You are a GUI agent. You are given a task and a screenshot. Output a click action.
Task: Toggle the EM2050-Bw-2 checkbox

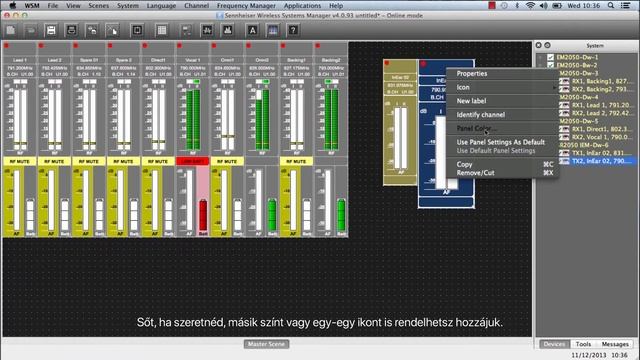pos(551,65)
